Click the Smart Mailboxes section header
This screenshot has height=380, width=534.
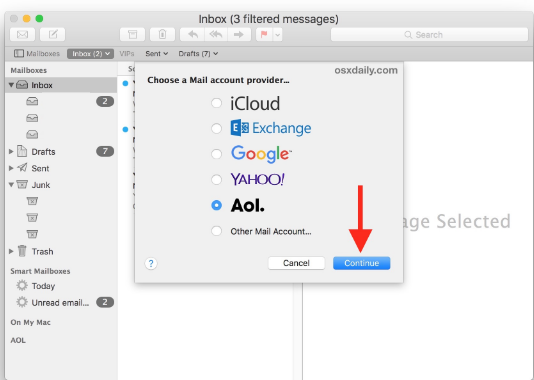(40, 271)
